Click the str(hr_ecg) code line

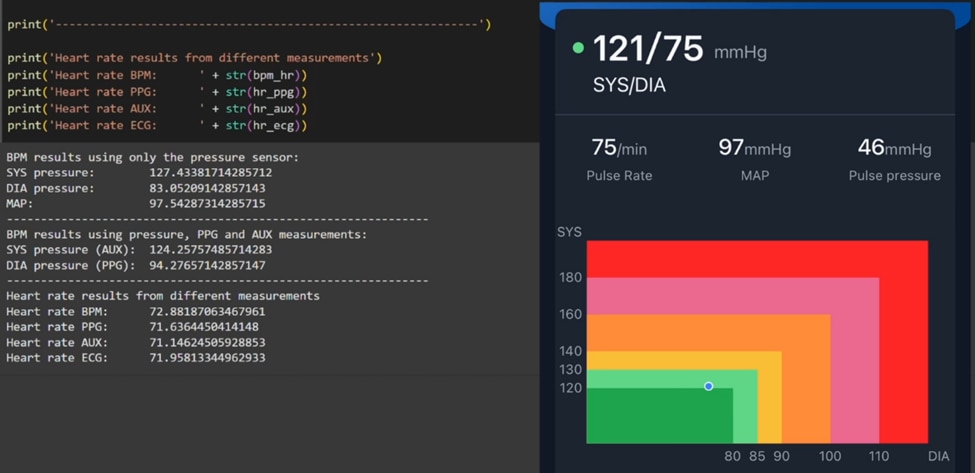[x=158, y=126]
